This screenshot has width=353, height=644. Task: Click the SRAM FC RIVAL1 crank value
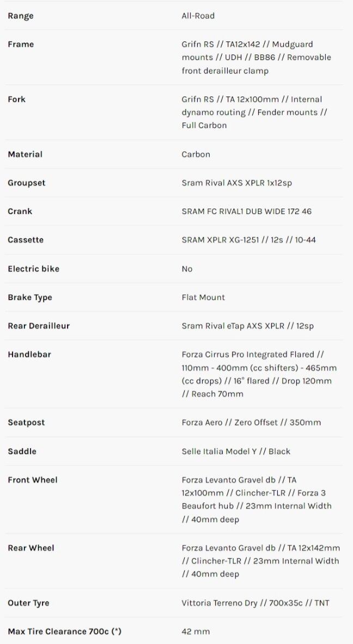[246, 211]
